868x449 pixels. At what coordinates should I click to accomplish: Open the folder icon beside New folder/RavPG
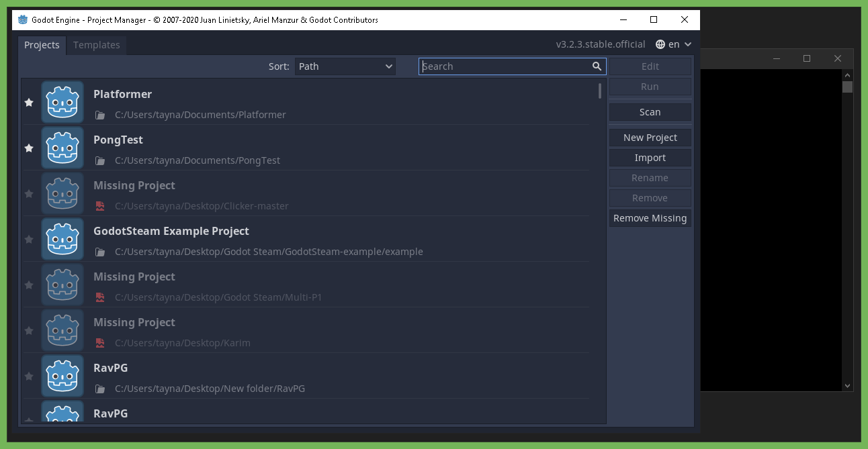point(100,389)
